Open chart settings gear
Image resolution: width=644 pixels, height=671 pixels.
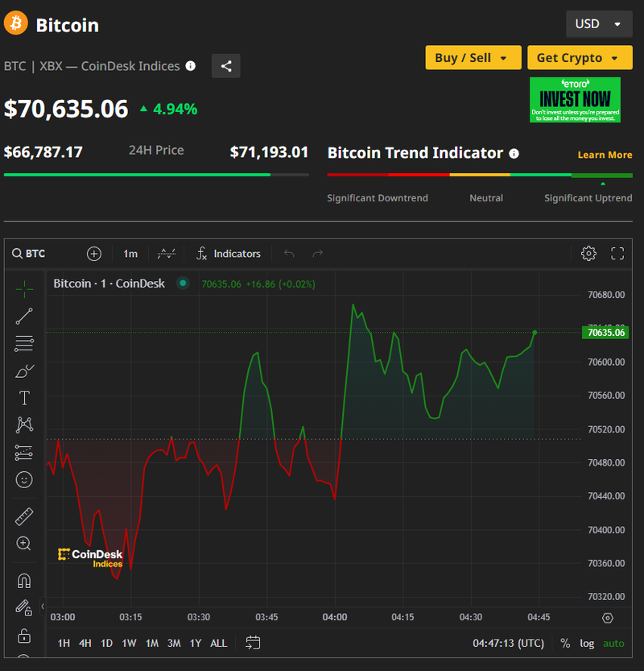pyautogui.click(x=588, y=254)
